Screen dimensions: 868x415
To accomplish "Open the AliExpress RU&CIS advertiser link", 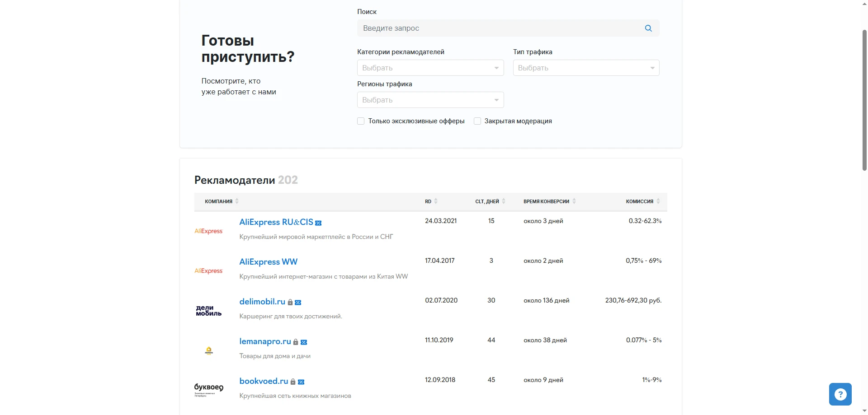I will (x=276, y=222).
